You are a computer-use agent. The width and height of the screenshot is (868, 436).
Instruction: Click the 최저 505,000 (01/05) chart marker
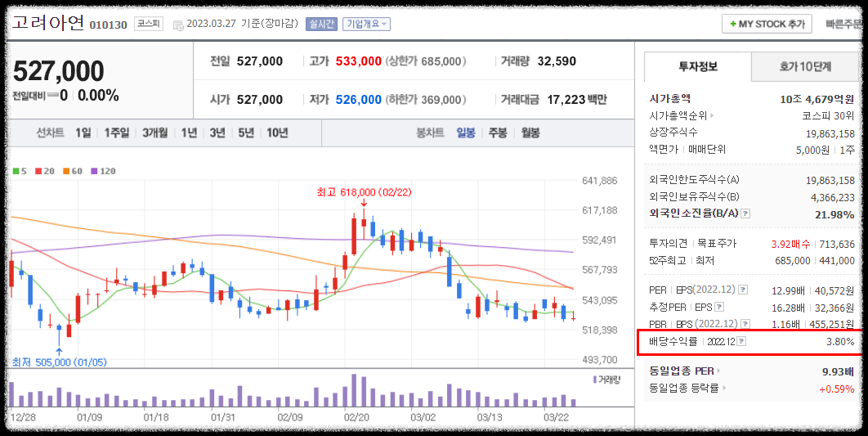click(59, 362)
